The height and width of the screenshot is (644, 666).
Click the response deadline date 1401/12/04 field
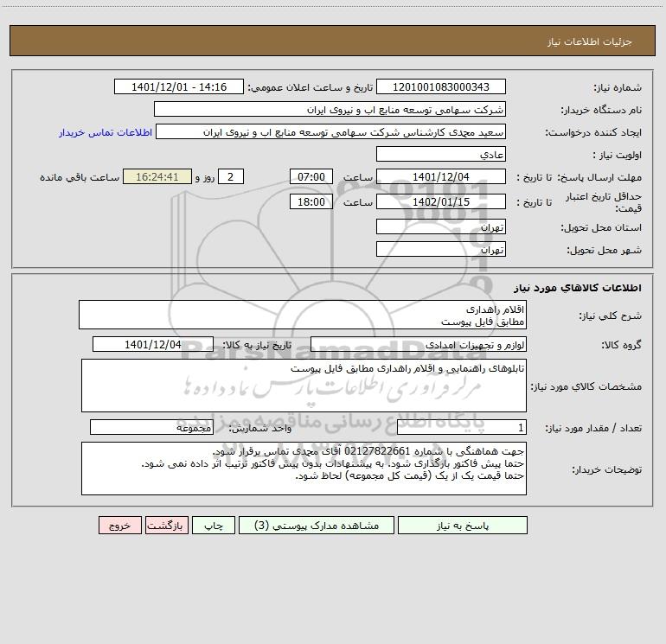click(x=441, y=176)
